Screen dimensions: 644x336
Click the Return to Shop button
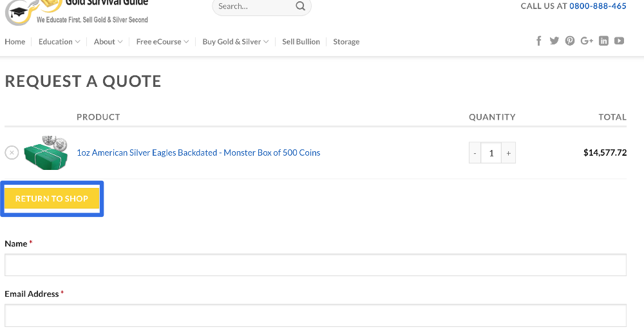[52, 198]
